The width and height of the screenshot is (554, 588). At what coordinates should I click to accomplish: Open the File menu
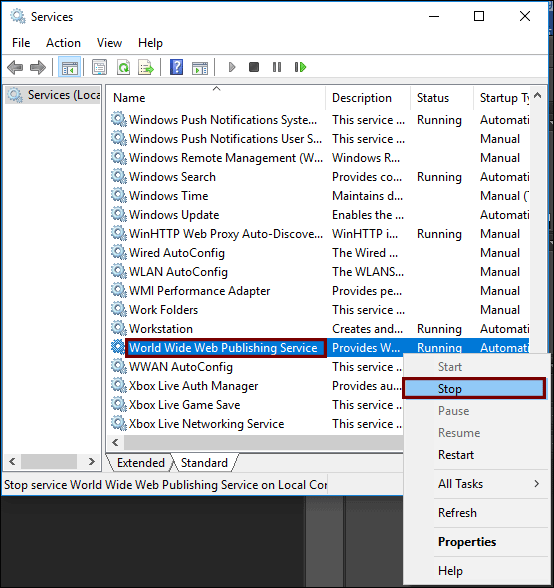pos(21,43)
